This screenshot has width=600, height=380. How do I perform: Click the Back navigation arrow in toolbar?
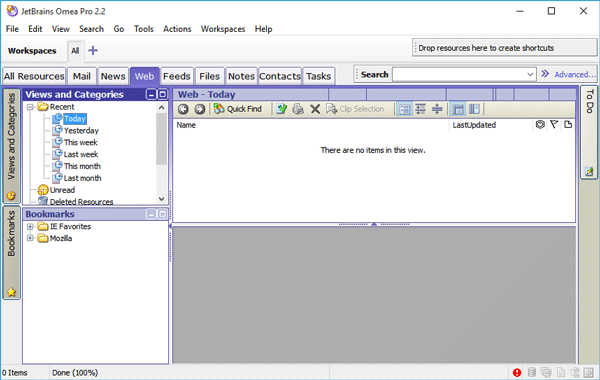(x=183, y=109)
